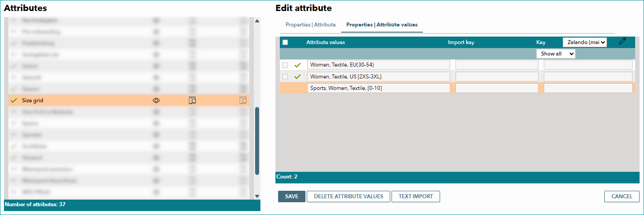The image size is (644, 215).
Task: Click DELETE ATTRIBUTE VALUES button
Action: (x=348, y=196)
